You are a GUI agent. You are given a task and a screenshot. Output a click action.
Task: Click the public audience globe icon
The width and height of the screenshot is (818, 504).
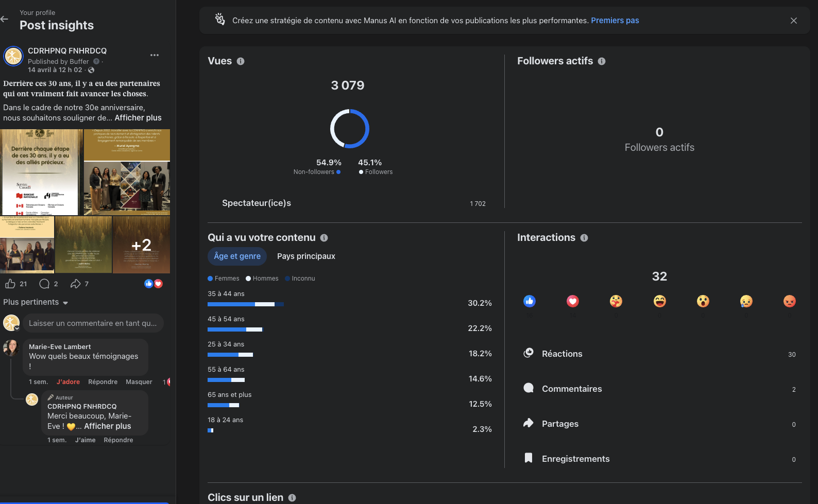click(91, 70)
